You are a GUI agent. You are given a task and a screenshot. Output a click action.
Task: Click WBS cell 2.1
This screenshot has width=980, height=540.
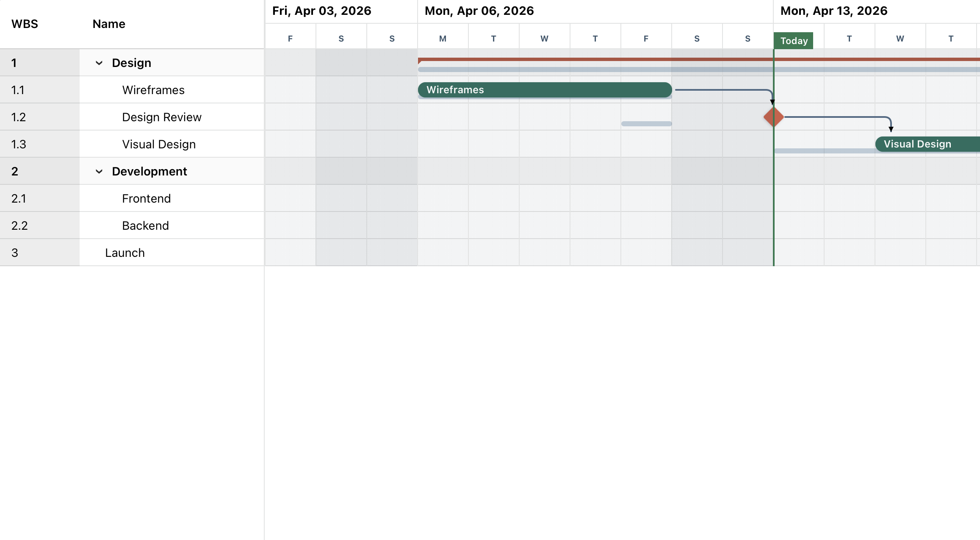click(x=40, y=198)
